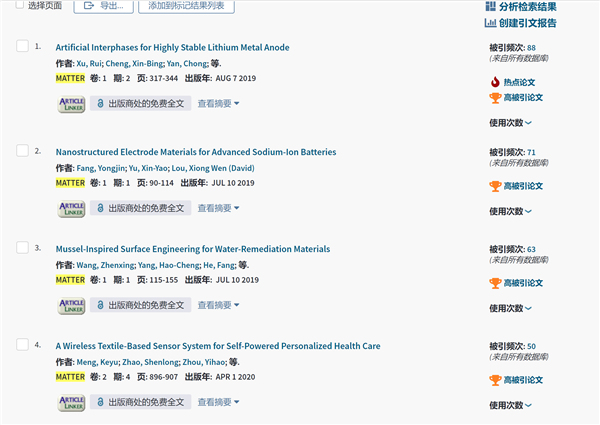Open free publisher full text for result 2
The image size is (600, 425).
140,208
